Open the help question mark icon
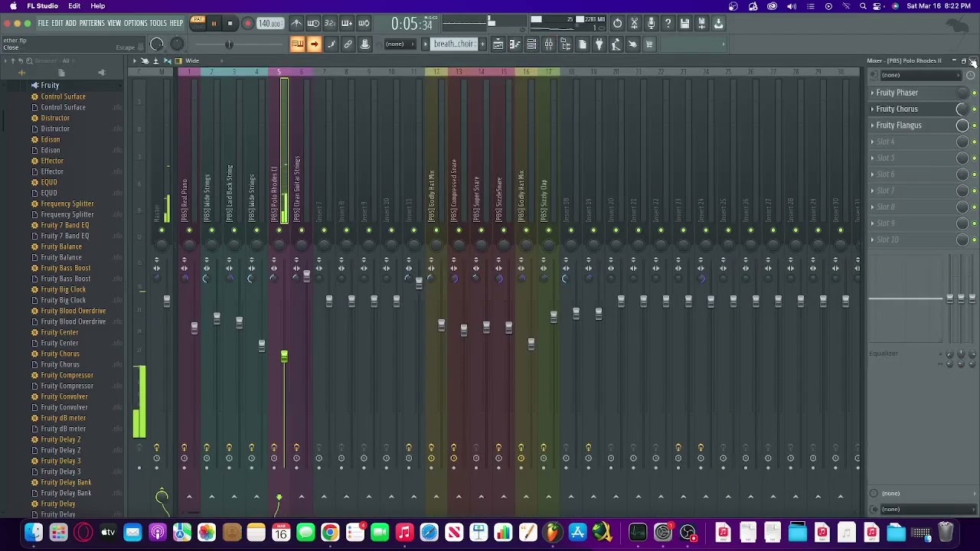The height and width of the screenshot is (551, 980). click(x=668, y=24)
